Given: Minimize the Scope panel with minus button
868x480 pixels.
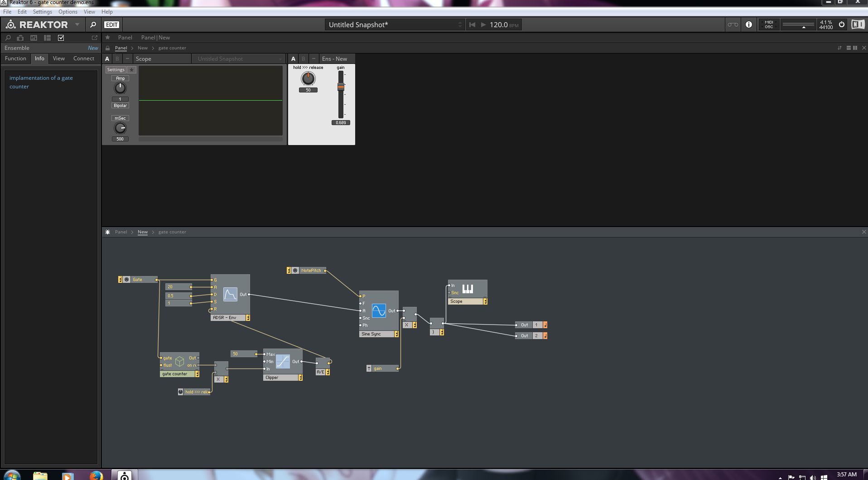Looking at the screenshot, I should [x=127, y=59].
